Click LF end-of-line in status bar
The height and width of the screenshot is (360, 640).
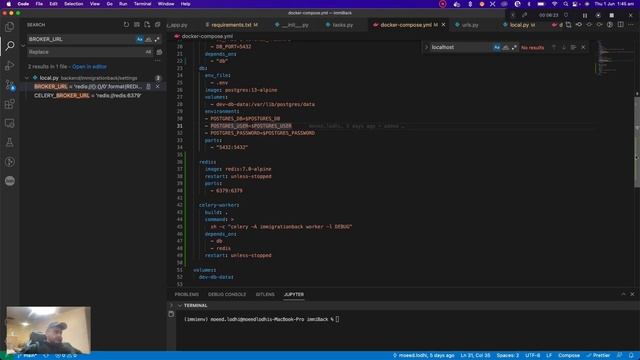click(x=549, y=356)
